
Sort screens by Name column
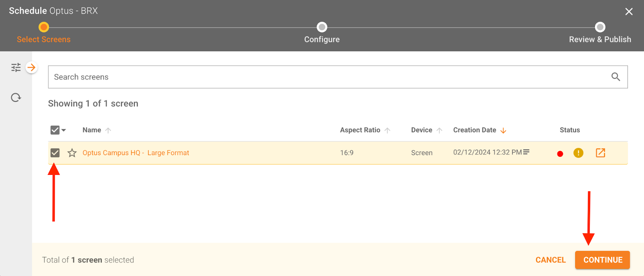click(x=92, y=130)
